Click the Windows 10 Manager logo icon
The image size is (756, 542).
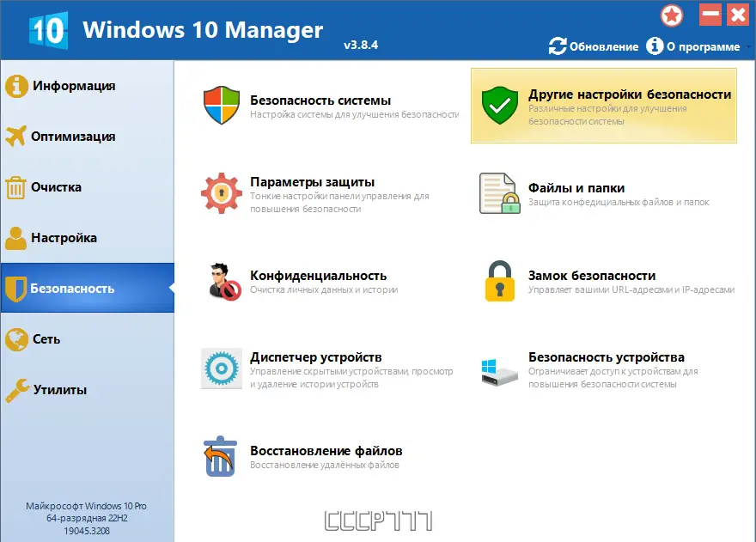tap(48, 30)
